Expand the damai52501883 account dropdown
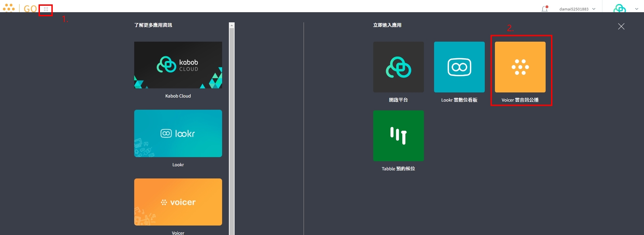 click(594, 9)
